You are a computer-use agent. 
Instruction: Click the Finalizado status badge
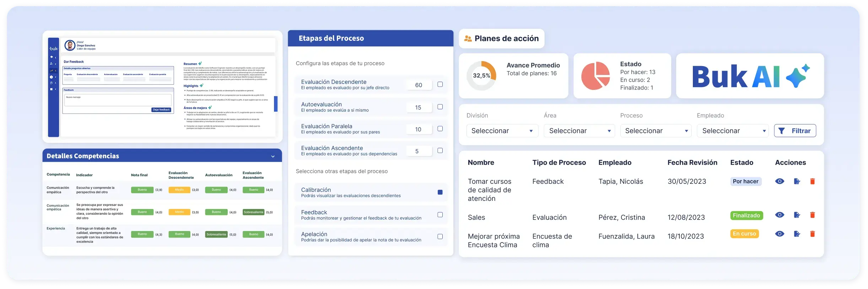coord(746,215)
